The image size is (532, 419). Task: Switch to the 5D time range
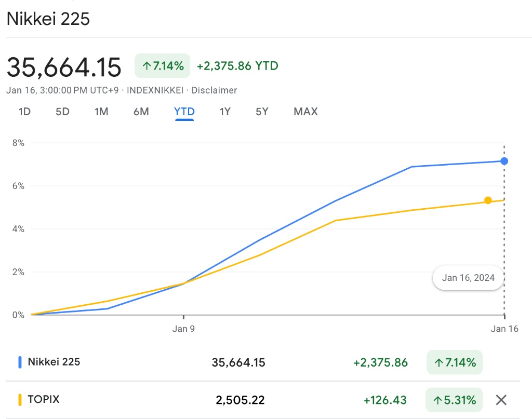pos(62,112)
